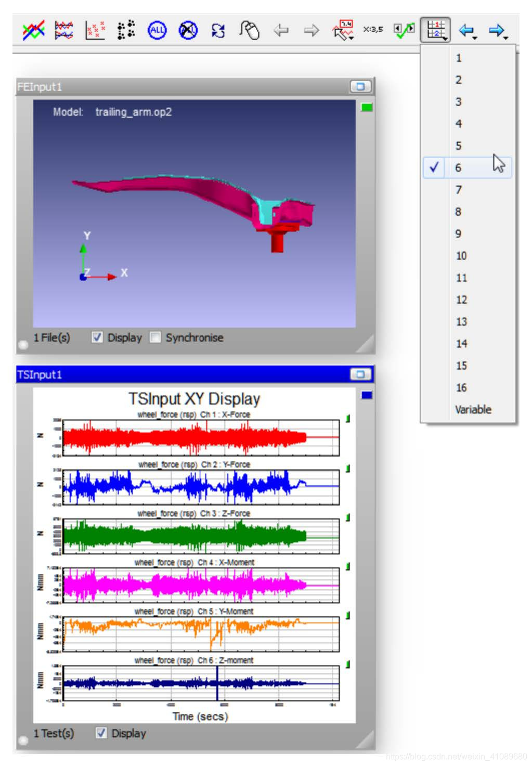Click green marker beside Ch 4 X-Moment
This screenshot has height=766, width=532.
coord(347,566)
